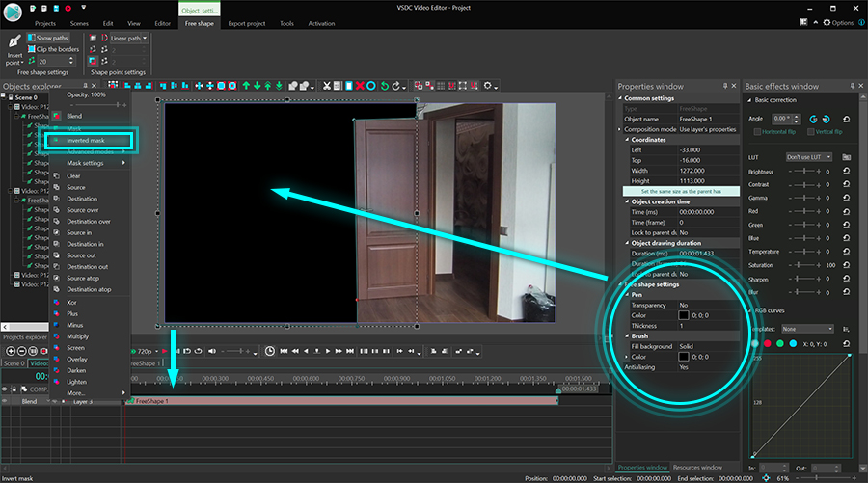Click the scissors cut icon in toolbar
868x483 pixels.
pos(327,86)
